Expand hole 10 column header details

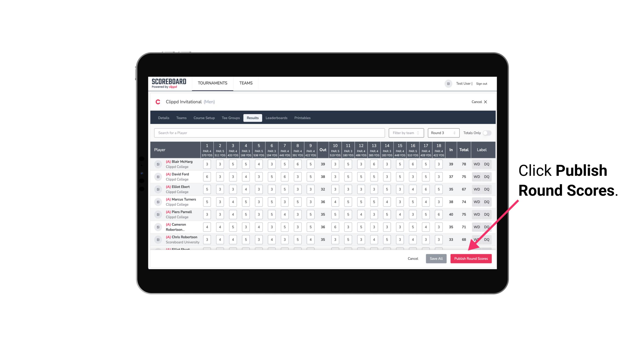tap(335, 149)
